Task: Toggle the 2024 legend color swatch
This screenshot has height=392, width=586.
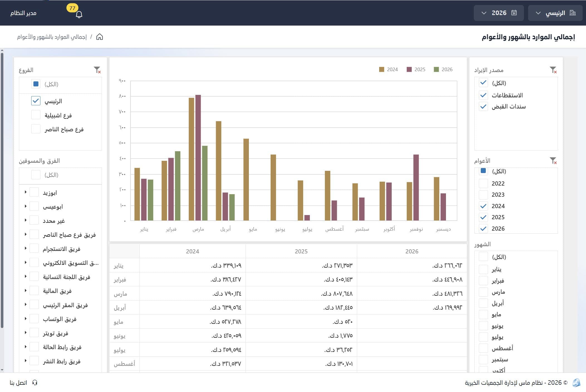Action: (x=382, y=69)
